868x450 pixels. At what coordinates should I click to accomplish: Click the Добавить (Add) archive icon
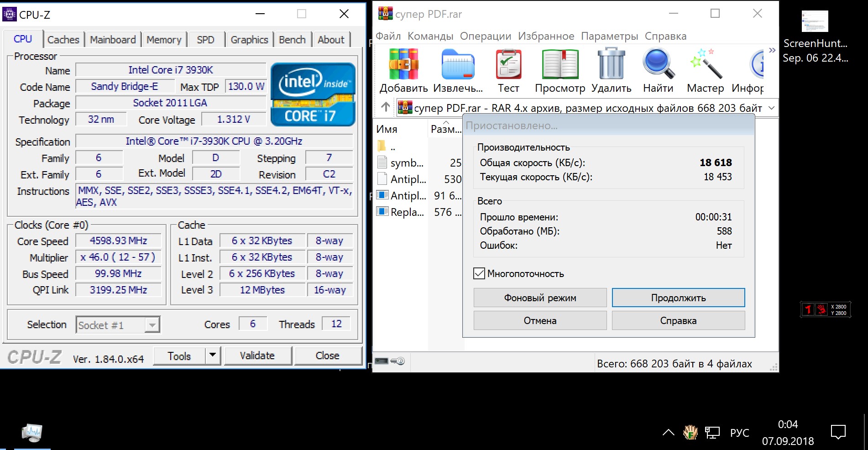403,64
